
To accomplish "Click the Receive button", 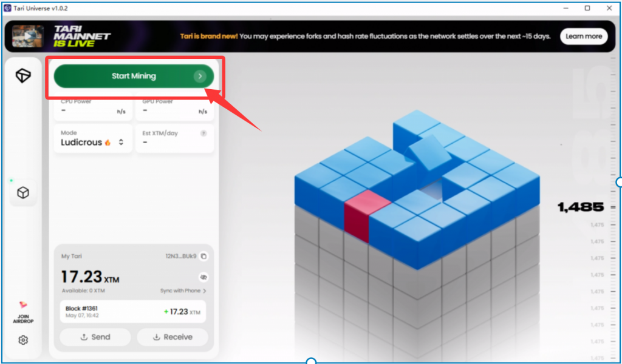I will (x=173, y=337).
